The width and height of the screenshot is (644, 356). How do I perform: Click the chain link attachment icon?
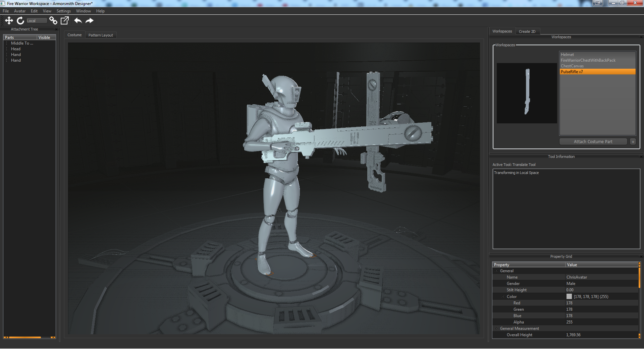[53, 20]
